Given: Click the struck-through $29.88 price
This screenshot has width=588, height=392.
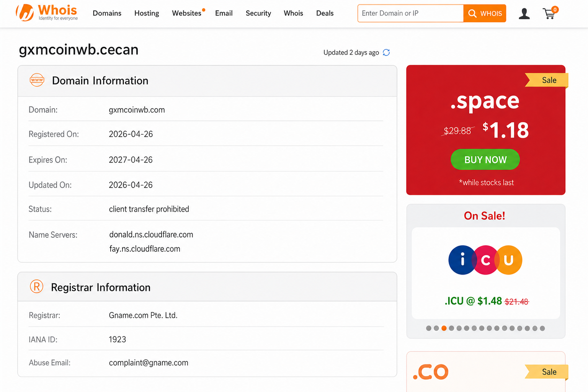Looking at the screenshot, I should tap(457, 131).
